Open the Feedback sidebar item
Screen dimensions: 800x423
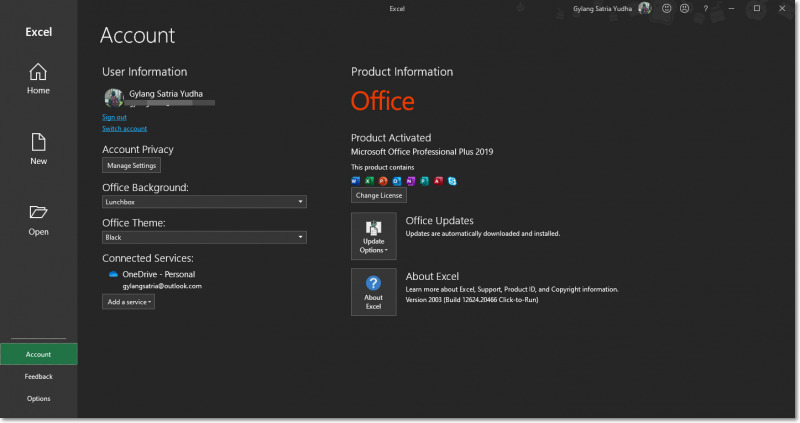[x=39, y=376]
